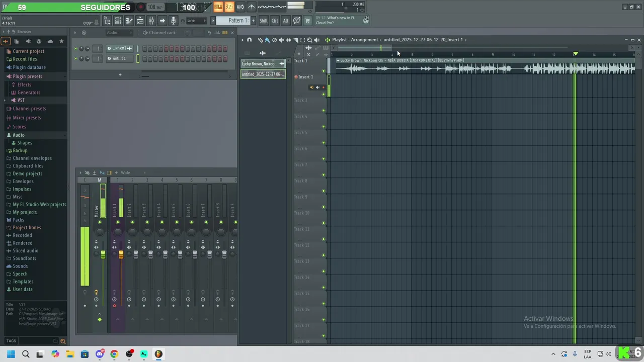Image resolution: width=644 pixels, height=362 pixels.
Task: Click the Insert 1 pan knob in the mixer
Action: coord(118,232)
